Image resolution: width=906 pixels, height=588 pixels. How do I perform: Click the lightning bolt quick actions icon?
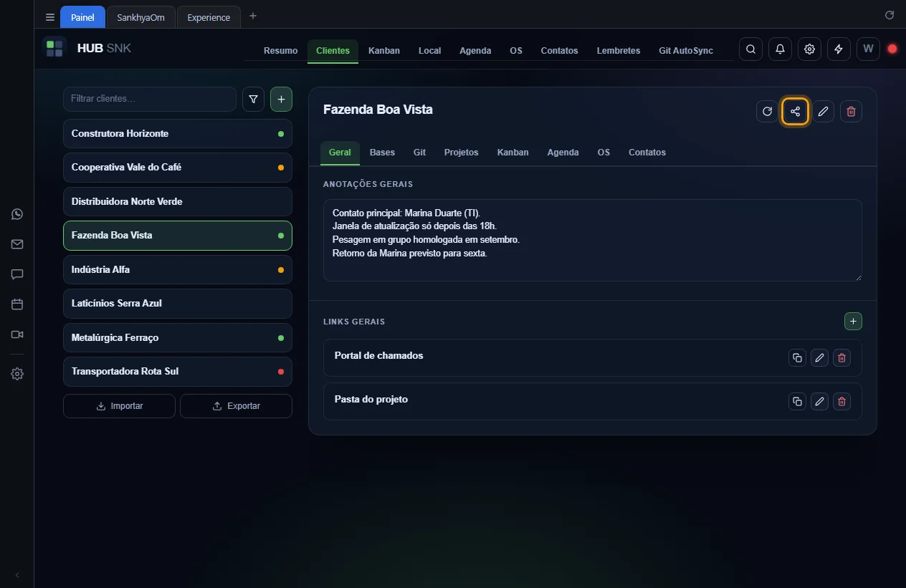tap(839, 49)
